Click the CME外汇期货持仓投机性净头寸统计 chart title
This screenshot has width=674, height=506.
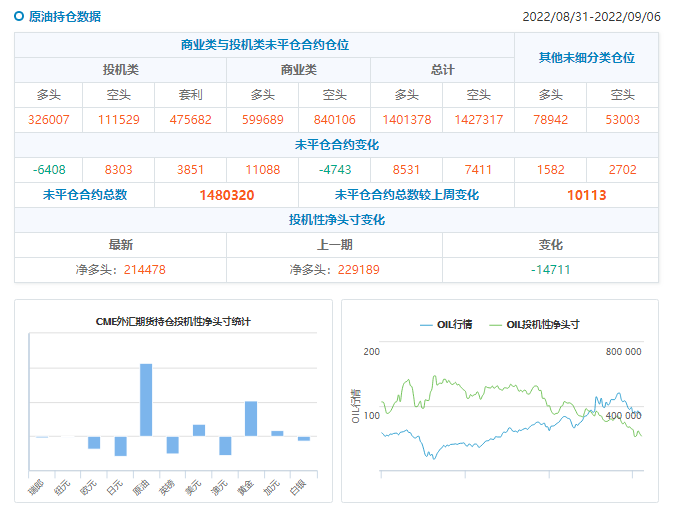coord(173,322)
